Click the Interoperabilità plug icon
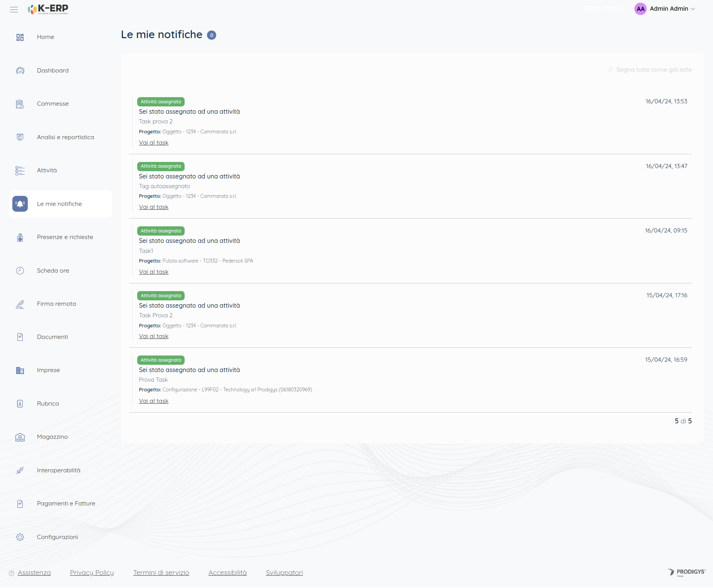Screen dimensions: 713x588 [20, 470]
